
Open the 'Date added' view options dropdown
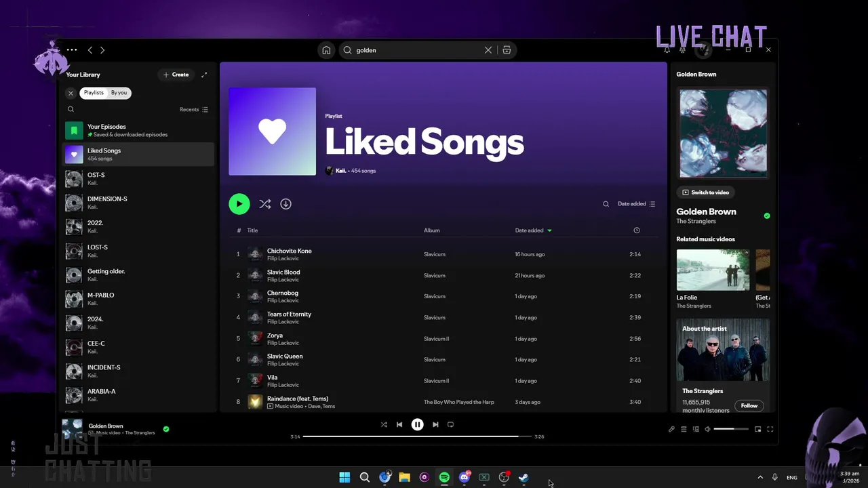[x=636, y=204]
